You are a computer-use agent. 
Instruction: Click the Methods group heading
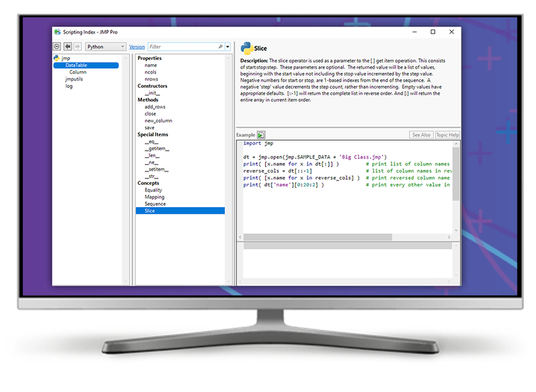148,100
